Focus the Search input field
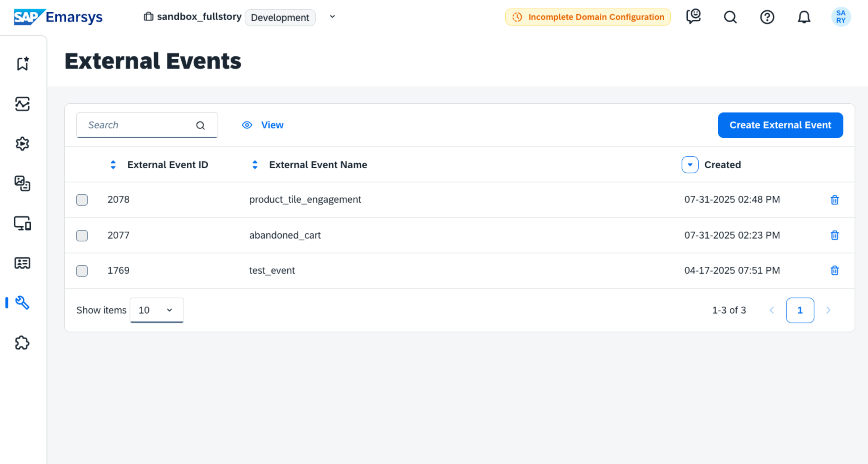 click(x=138, y=125)
